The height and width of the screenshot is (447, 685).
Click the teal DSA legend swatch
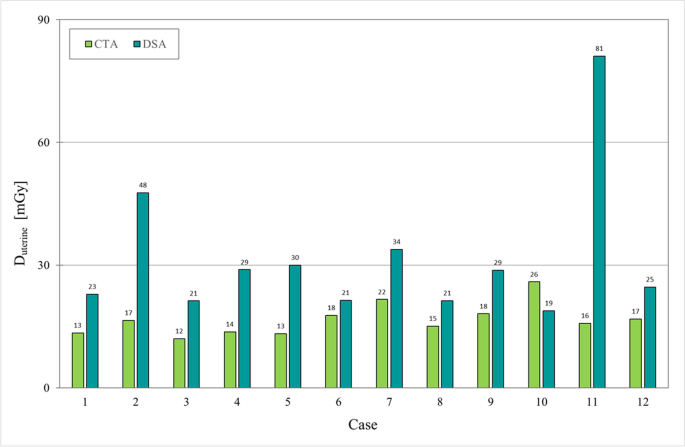point(137,44)
